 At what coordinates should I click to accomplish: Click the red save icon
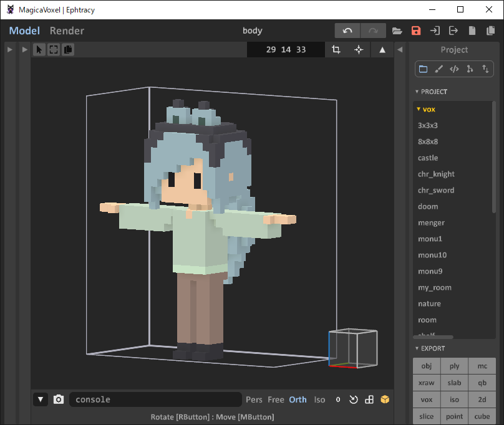(416, 31)
